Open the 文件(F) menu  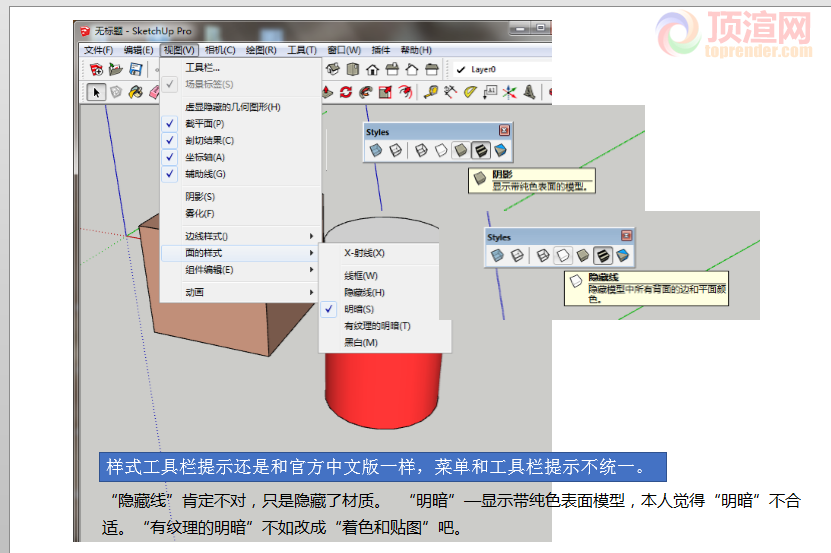99,50
